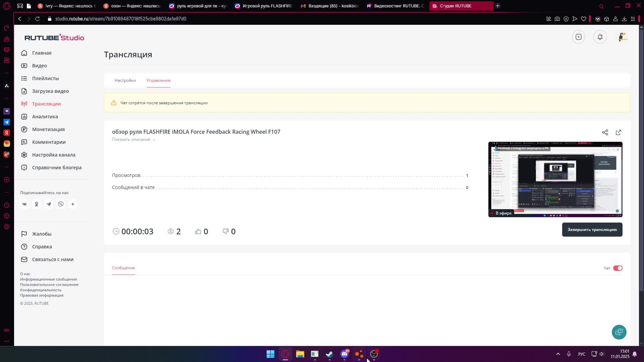Open a new browser tab
Image resolution: width=644 pixels, height=362 pixels.
pos(498,6)
